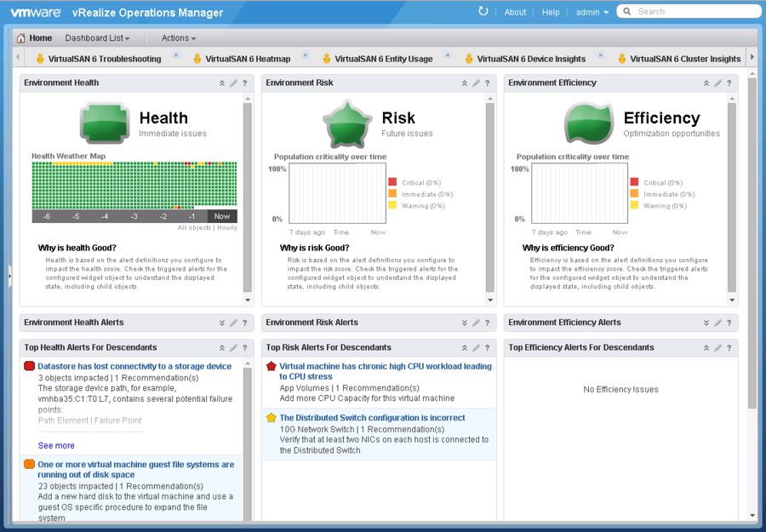This screenshot has height=532, width=766.
Task: Open help for Environment Health widget
Action: pos(245,83)
